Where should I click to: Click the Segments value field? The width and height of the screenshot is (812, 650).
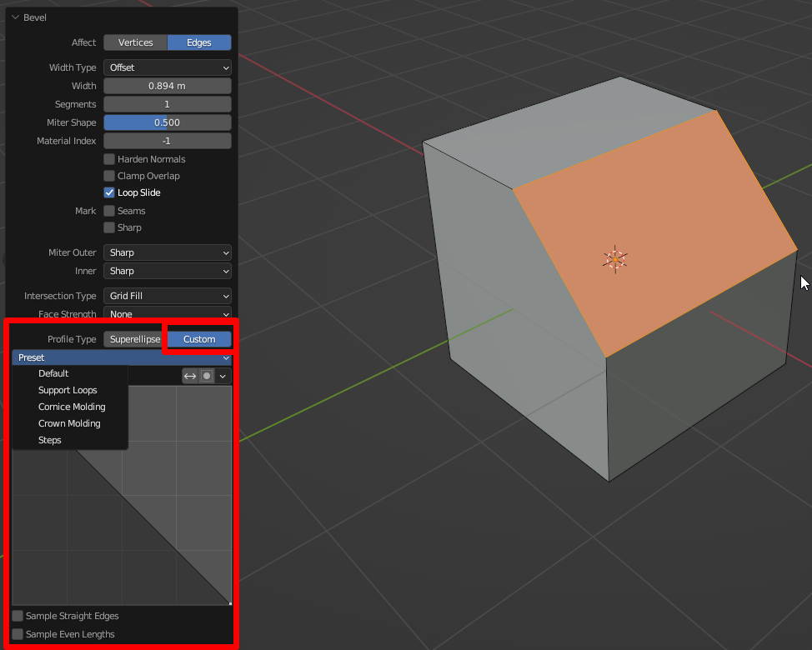(x=168, y=104)
